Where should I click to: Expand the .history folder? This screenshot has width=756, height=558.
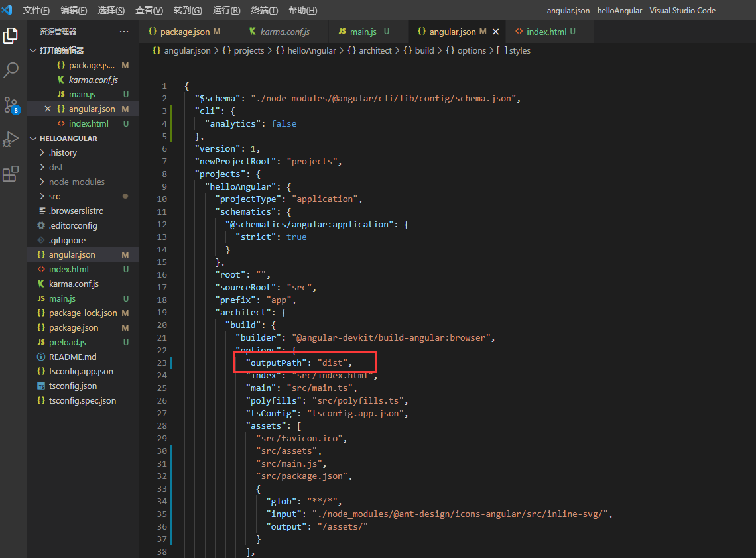83,152
